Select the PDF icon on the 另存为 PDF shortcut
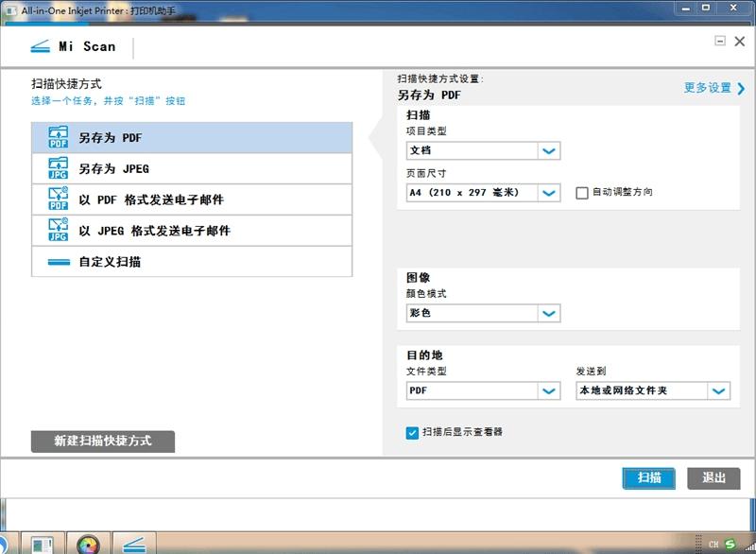This screenshot has width=756, height=554. 58,136
